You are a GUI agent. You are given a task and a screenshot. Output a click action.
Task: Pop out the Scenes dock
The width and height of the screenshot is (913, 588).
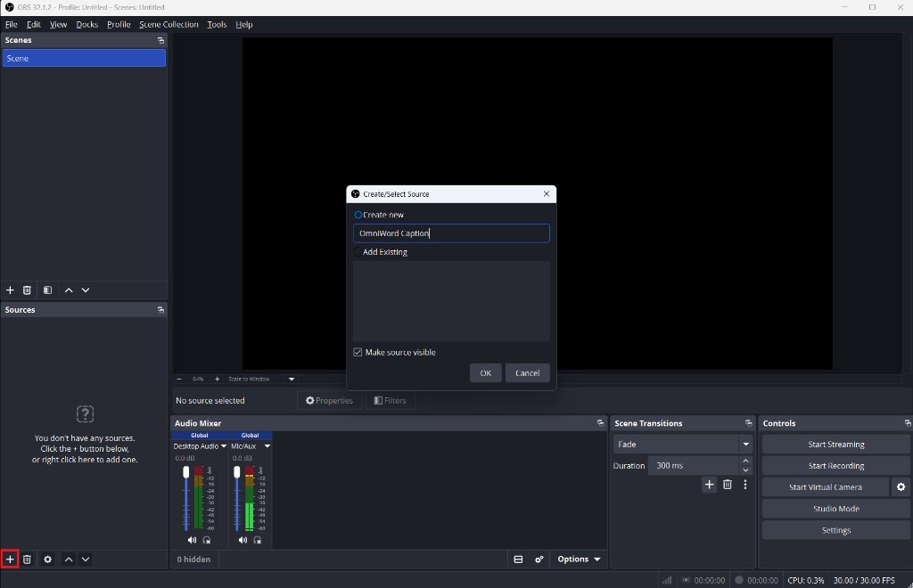click(x=160, y=40)
